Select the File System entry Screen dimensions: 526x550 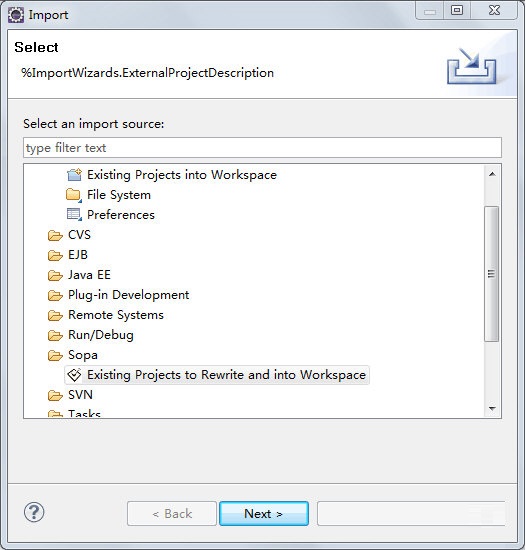tap(119, 195)
